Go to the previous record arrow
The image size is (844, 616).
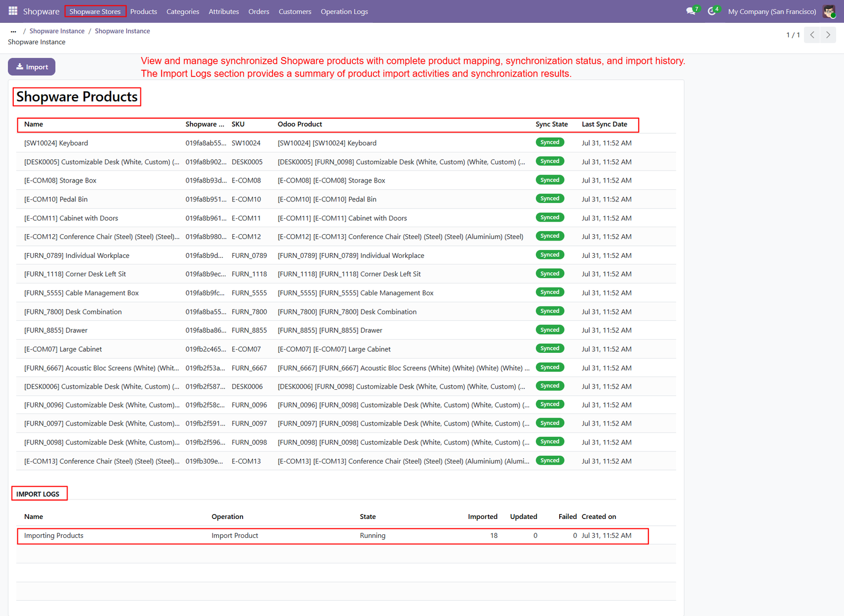pos(812,35)
